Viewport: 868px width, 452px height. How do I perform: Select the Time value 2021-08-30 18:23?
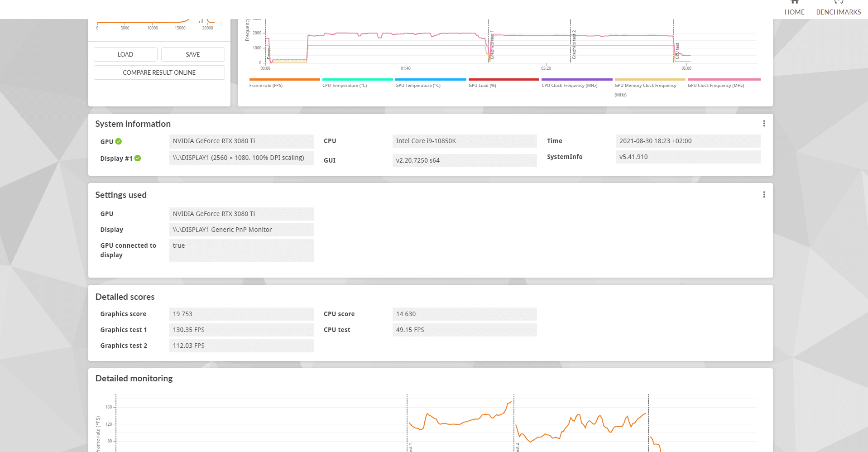(688, 141)
